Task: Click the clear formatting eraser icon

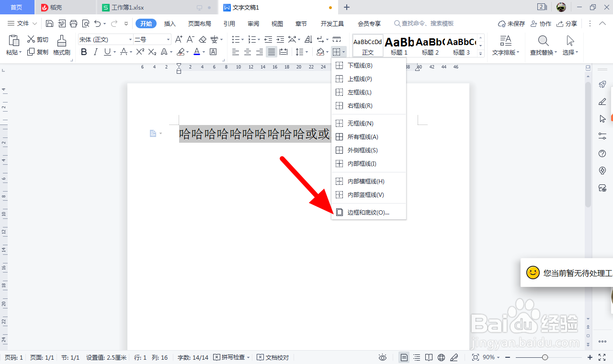Action: (x=203, y=39)
